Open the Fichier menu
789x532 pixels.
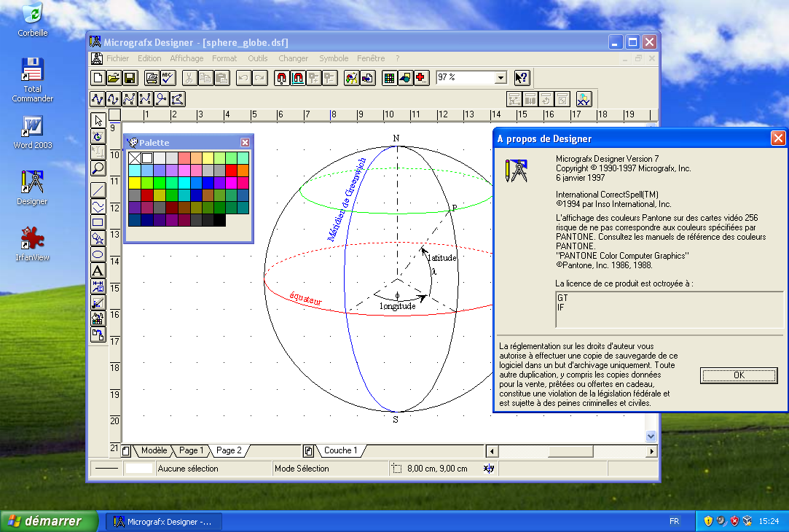point(117,58)
